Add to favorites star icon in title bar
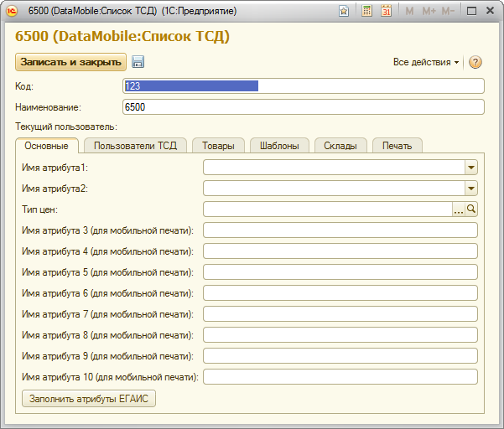 click(x=344, y=11)
